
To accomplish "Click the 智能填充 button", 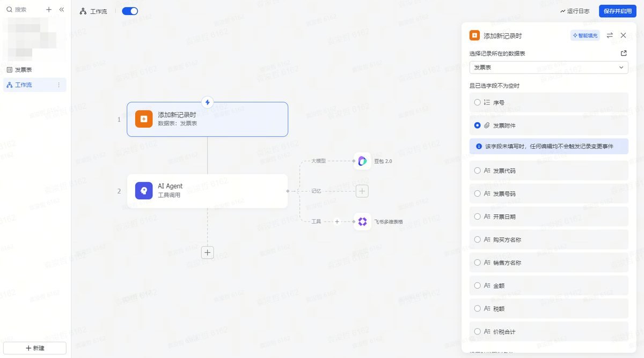I will 585,35.
